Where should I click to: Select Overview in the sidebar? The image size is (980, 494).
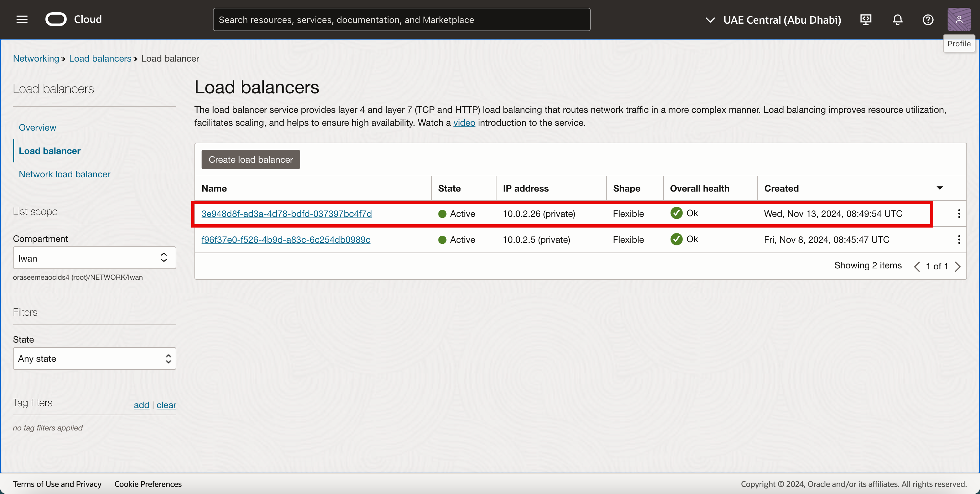click(x=37, y=127)
